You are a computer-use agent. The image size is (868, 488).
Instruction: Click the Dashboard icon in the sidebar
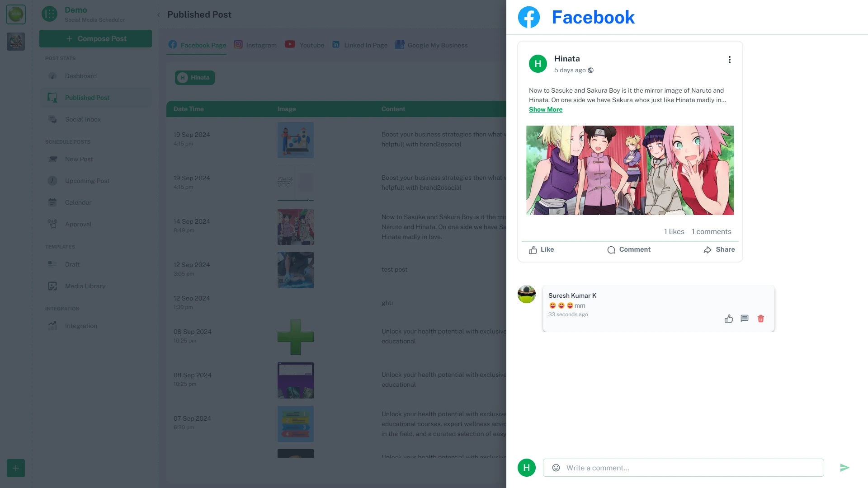pyautogui.click(x=52, y=76)
